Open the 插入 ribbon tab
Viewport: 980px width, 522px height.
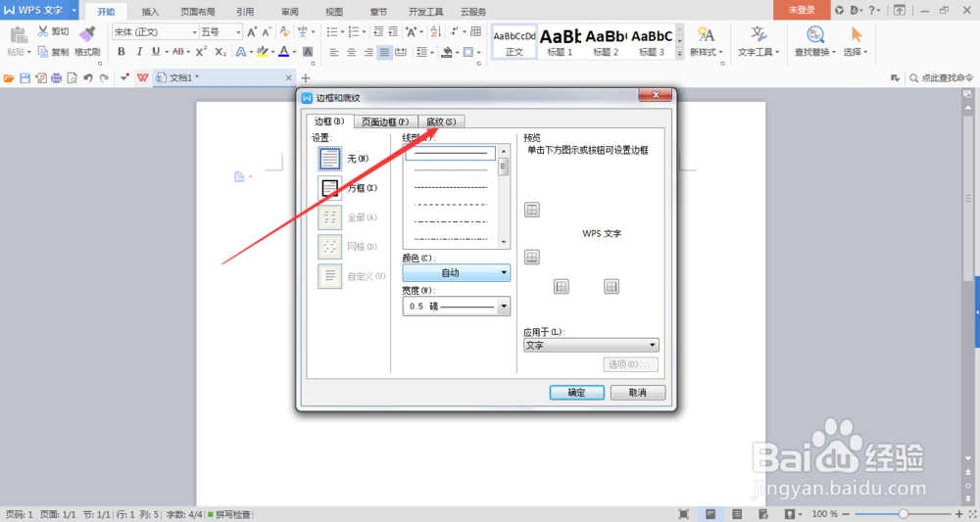coord(150,11)
